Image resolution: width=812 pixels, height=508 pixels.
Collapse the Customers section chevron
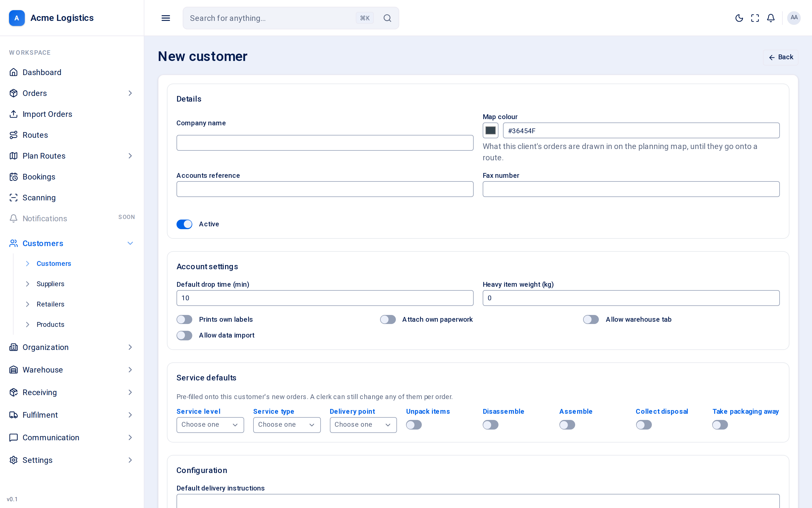tap(130, 243)
